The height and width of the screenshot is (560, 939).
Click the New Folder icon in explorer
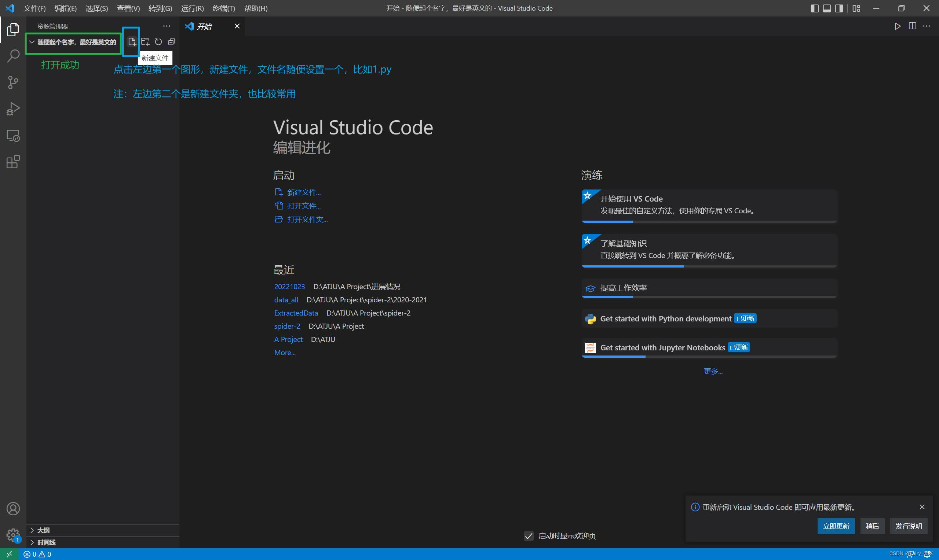tap(145, 42)
